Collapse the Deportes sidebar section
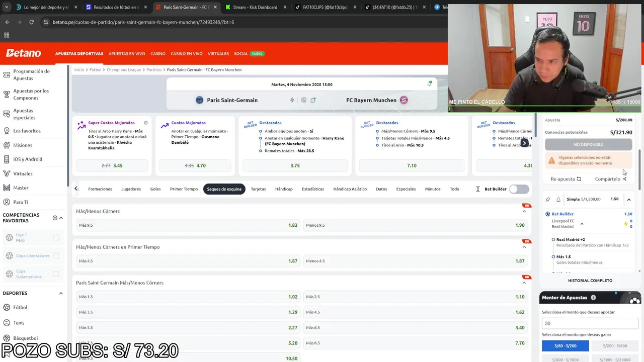 [x=61, y=293]
